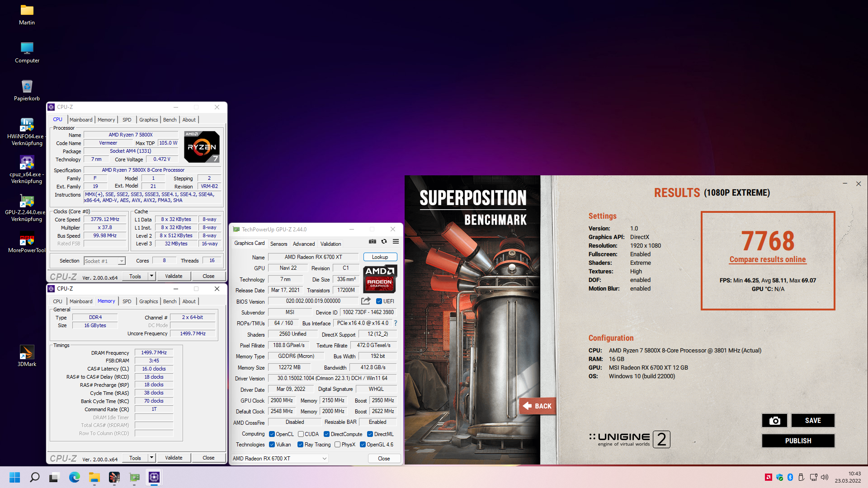Click the GPU-Z taskbar icon
The image size is (868, 488).
[134, 477]
